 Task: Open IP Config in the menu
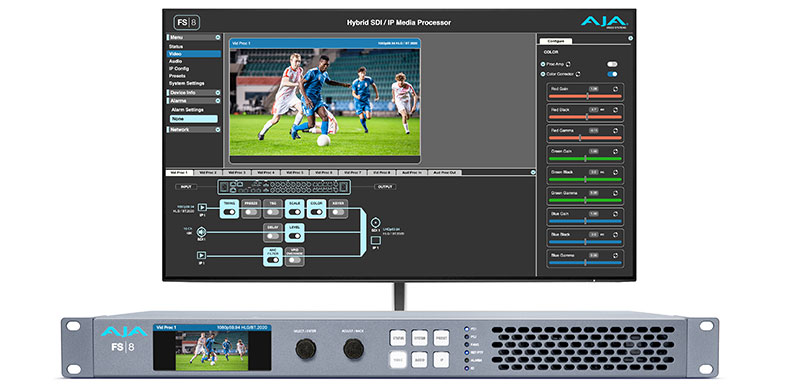[x=179, y=68]
